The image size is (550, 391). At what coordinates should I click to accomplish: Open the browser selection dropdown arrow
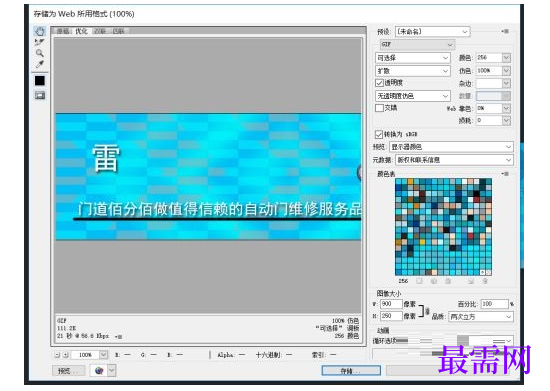coord(112,370)
